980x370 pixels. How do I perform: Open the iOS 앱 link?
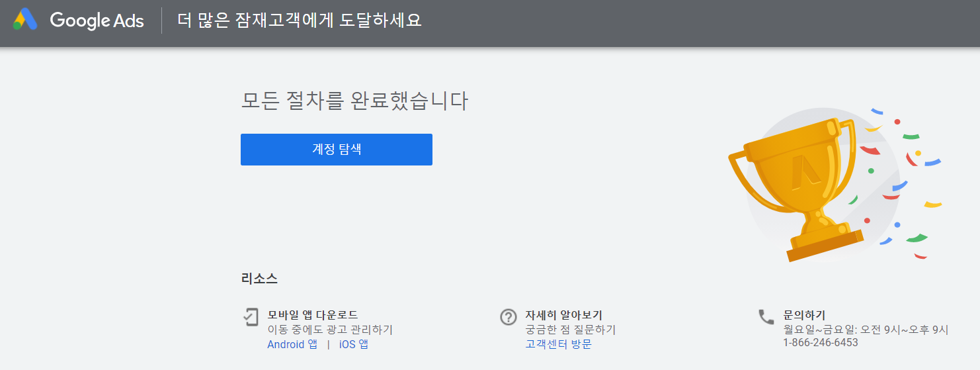[353, 344]
